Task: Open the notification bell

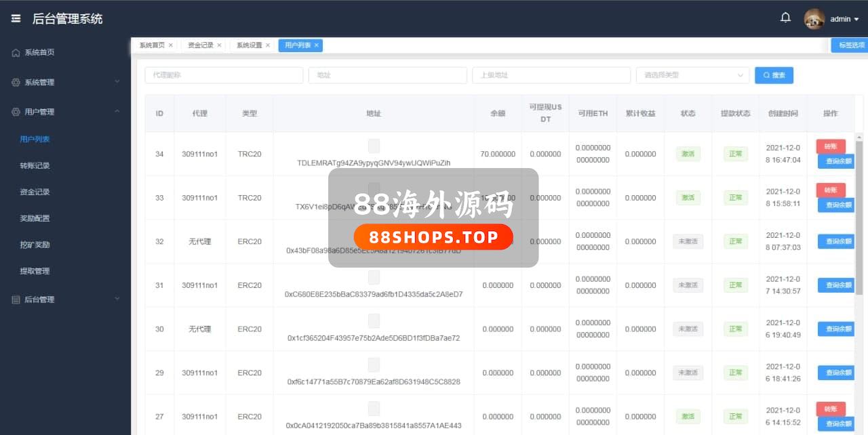Action: click(x=785, y=18)
